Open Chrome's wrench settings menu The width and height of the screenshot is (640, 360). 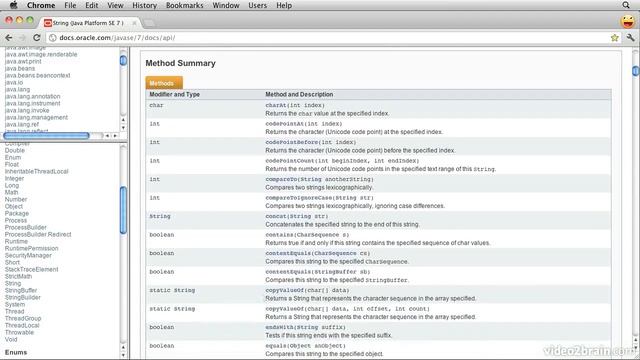[631, 38]
